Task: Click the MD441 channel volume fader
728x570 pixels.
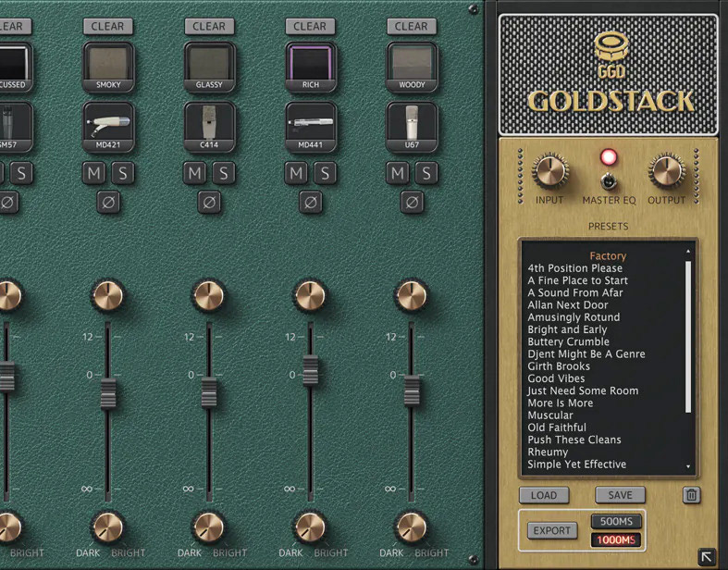Action: pos(311,370)
